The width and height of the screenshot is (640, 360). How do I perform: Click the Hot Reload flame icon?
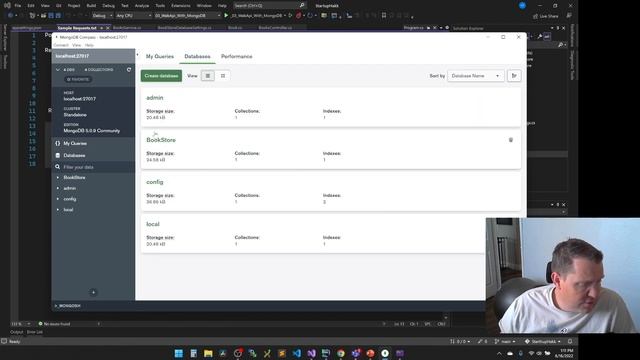tap(298, 16)
